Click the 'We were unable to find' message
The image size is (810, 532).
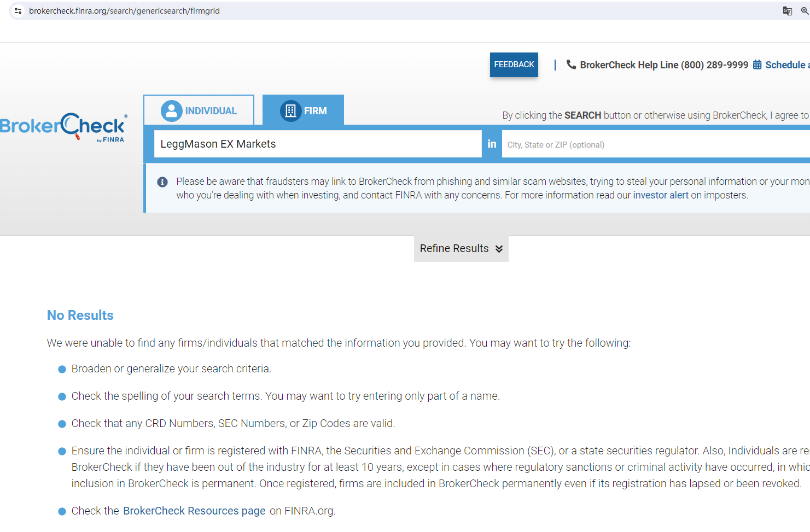click(339, 343)
